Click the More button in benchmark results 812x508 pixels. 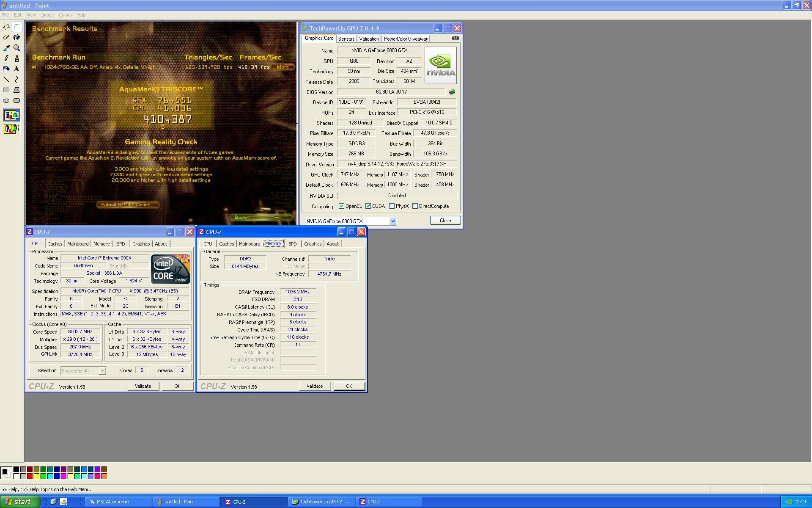tap(283, 67)
